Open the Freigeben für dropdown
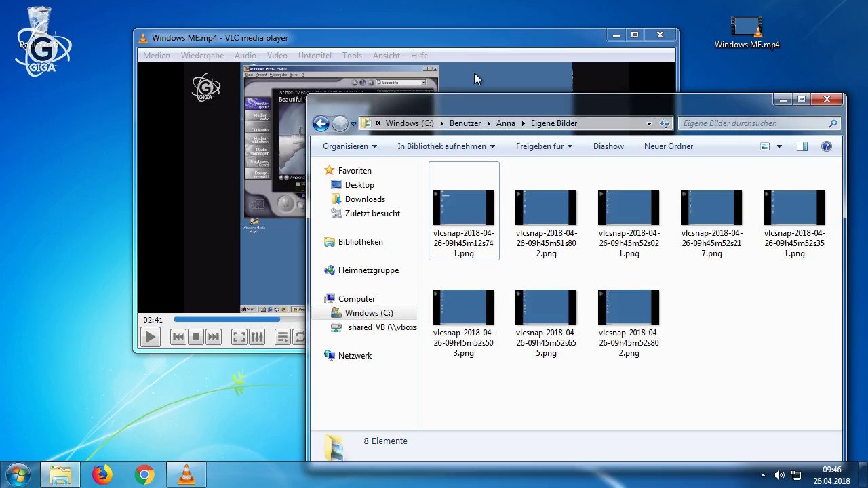868x488 pixels. [x=544, y=146]
